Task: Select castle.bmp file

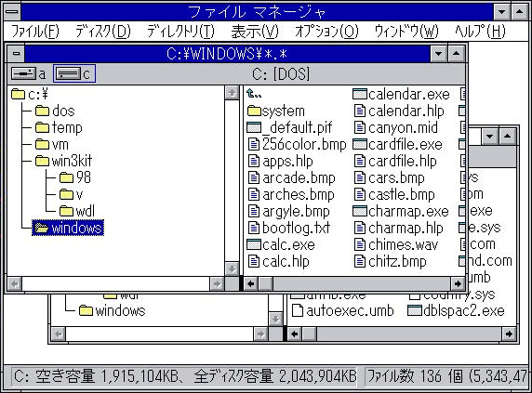Action: click(x=394, y=194)
